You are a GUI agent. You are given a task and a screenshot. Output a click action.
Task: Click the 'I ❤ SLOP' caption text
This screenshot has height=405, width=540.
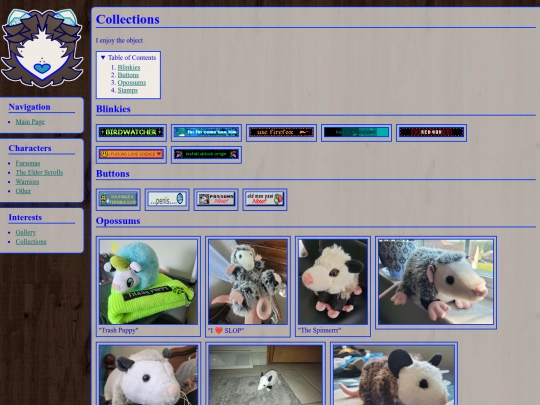226,330
